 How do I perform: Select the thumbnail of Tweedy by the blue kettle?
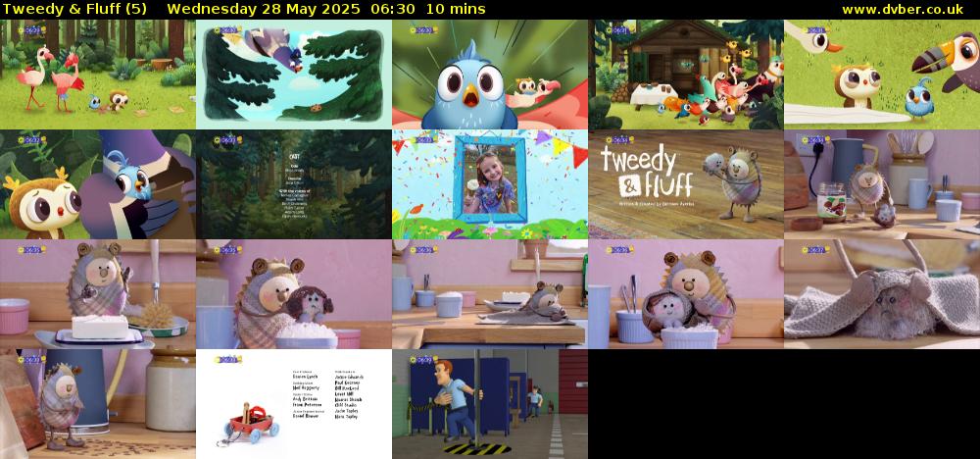coord(98,404)
